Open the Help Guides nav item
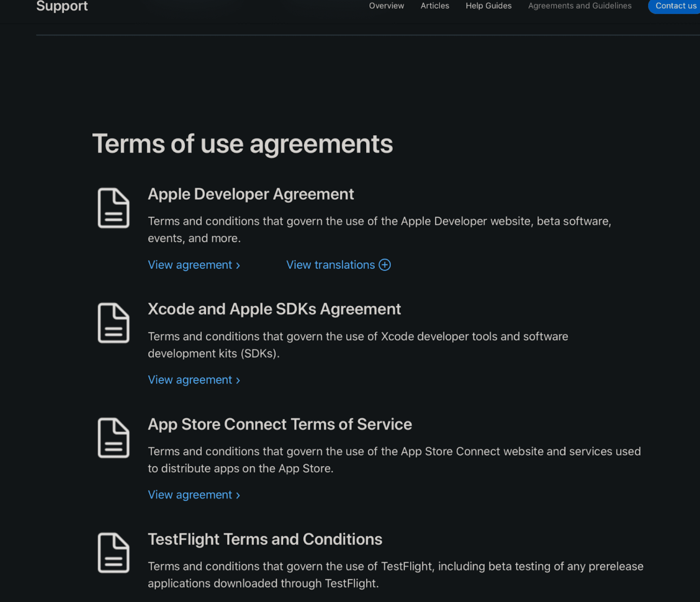700x602 pixels. point(489,6)
